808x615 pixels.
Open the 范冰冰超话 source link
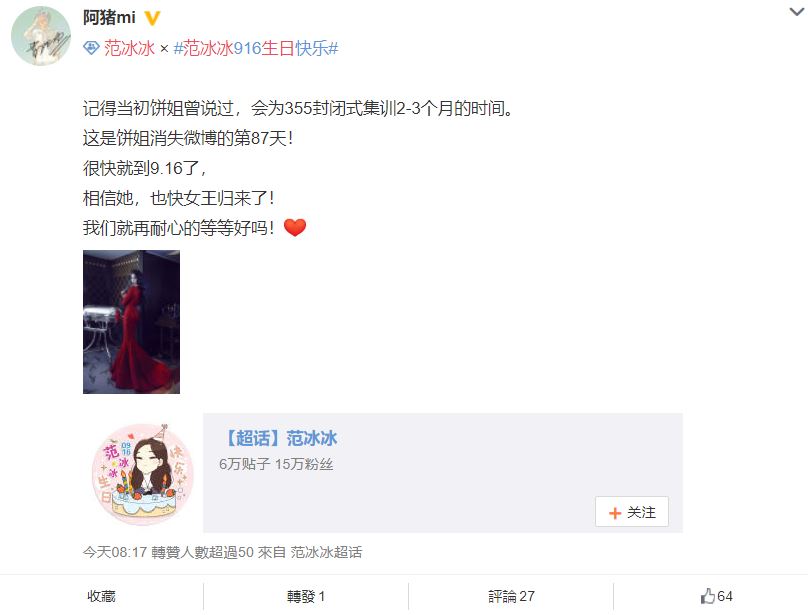326,552
